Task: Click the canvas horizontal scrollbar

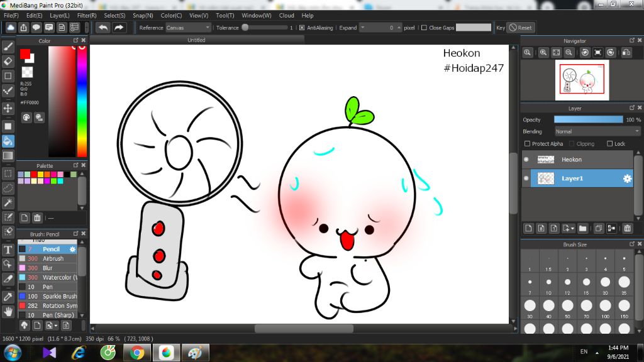Action: click(x=304, y=329)
